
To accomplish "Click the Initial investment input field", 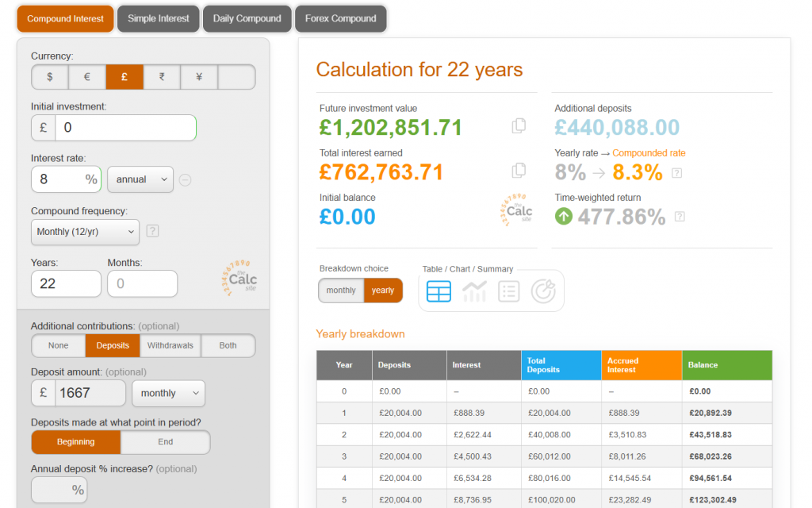I will [125, 128].
